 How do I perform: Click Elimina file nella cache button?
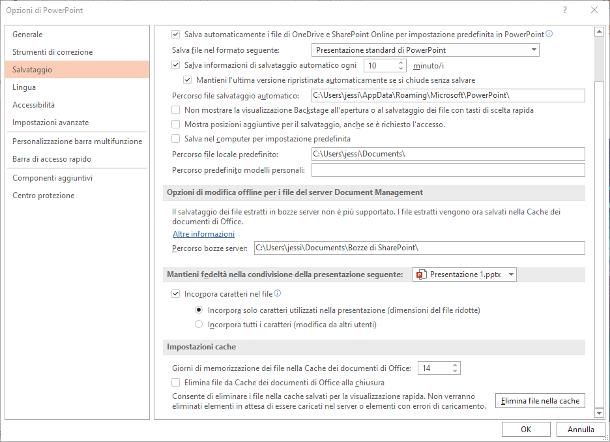pos(540,401)
